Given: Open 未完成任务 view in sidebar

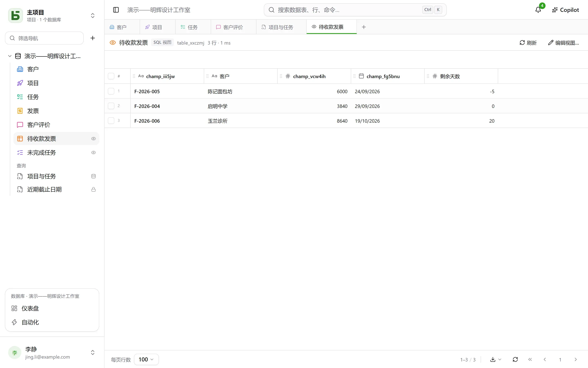Looking at the screenshot, I should coord(56,152).
